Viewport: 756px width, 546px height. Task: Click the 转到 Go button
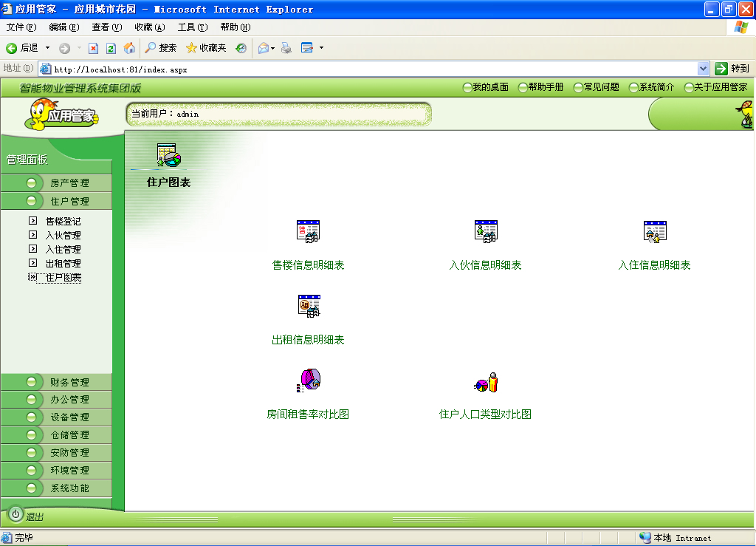coord(732,69)
